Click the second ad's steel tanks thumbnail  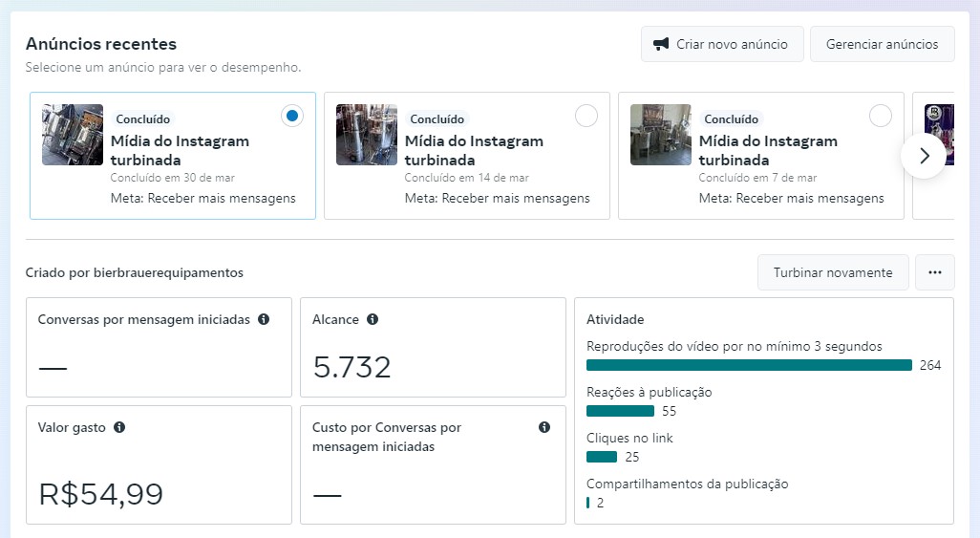pyautogui.click(x=367, y=135)
